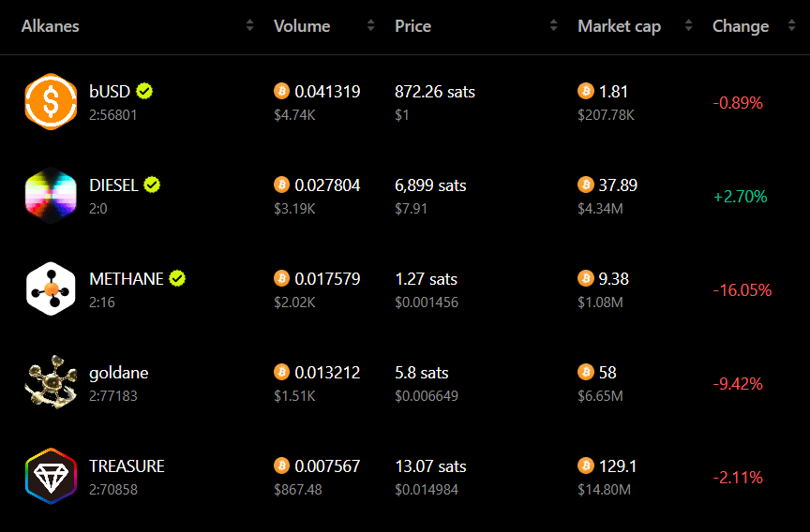Click the $0.014984 price value
This screenshot has height=532, width=810.
click(x=427, y=489)
